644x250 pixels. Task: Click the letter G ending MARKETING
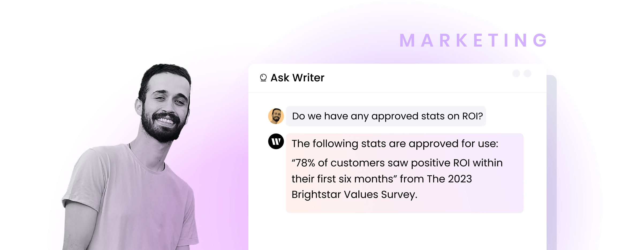tap(540, 40)
